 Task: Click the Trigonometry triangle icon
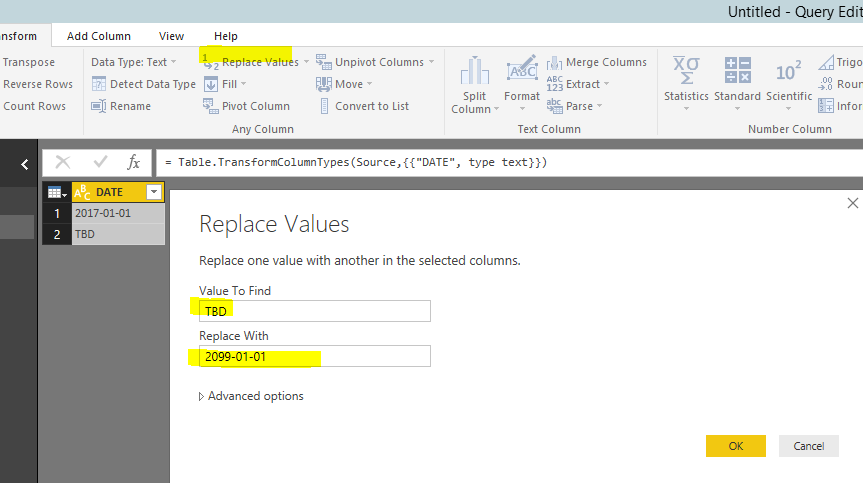tap(826, 62)
